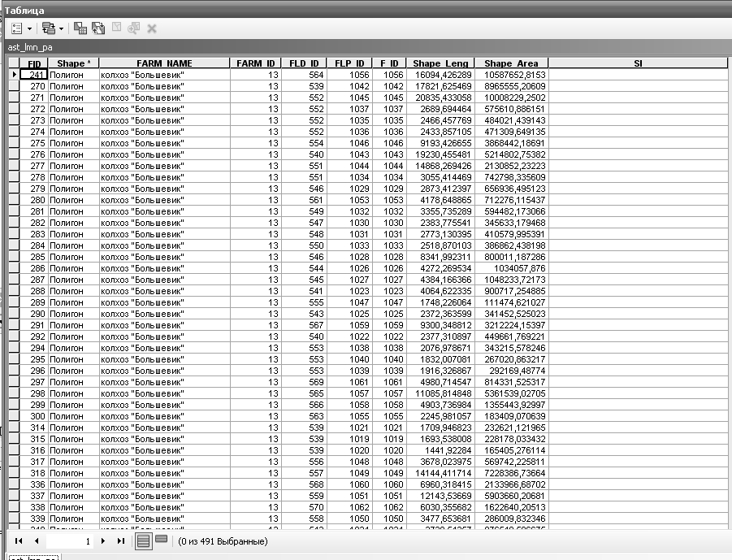Select row FID 300 using its row selector

pos(14,416)
